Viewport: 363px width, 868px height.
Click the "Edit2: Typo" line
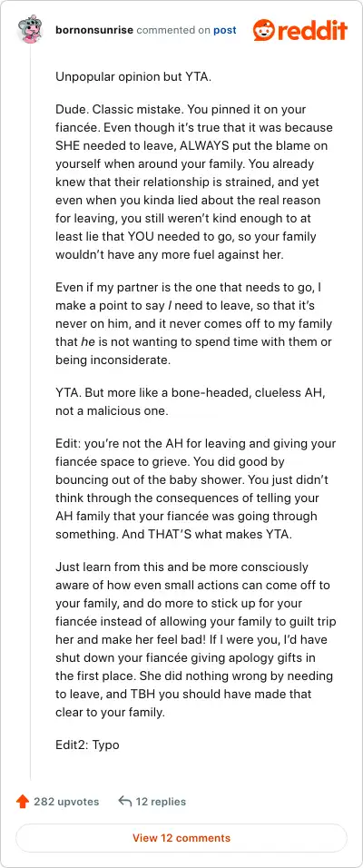coord(87,745)
